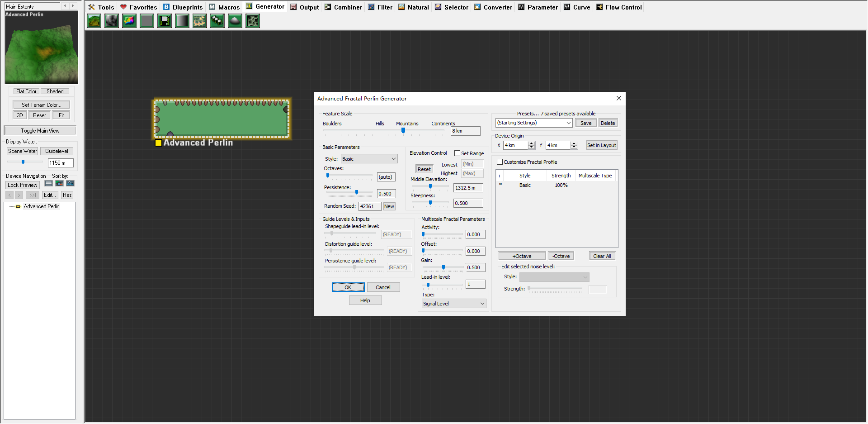Check Customize Fractal Profile
This screenshot has width=868, height=424.
click(x=500, y=162)
